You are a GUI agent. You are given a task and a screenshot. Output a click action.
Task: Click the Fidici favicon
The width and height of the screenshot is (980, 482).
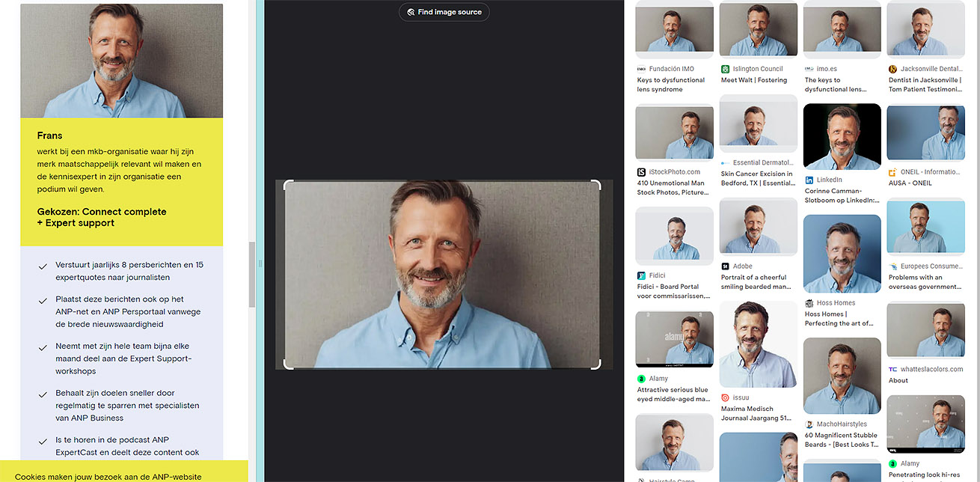[641, 275]
